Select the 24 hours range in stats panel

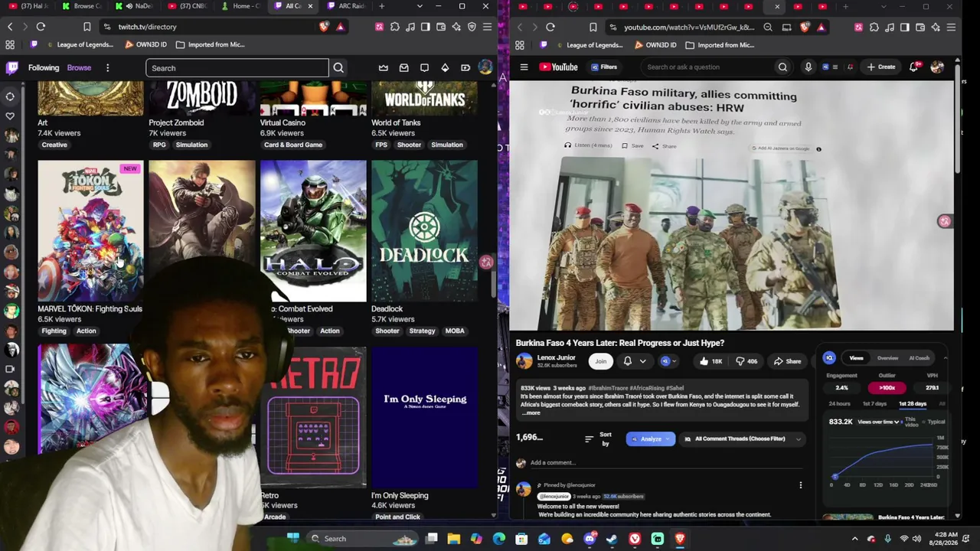pyautogui.click(x=839, y=403)
